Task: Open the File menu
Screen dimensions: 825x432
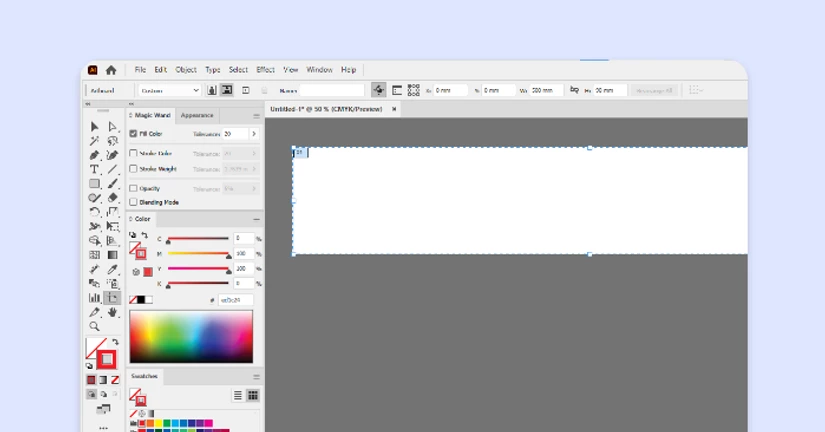Action: [140, 69]
